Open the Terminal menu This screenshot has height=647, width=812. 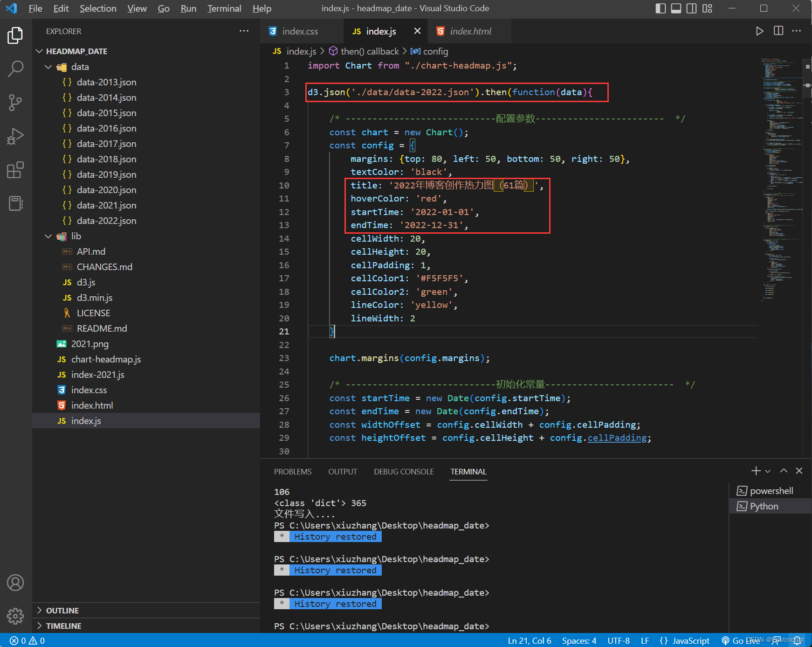pyautogui.click(x=224, y=8)
